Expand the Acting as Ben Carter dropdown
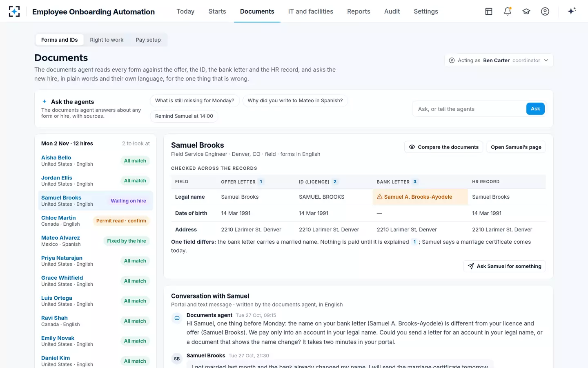Screen dimensions: 588x368 499,60
